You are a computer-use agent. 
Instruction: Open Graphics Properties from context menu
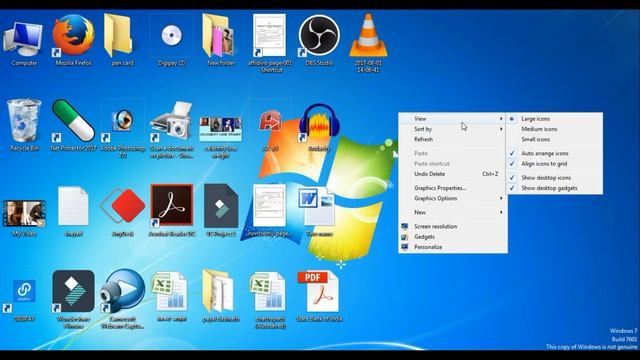[453, 188]
